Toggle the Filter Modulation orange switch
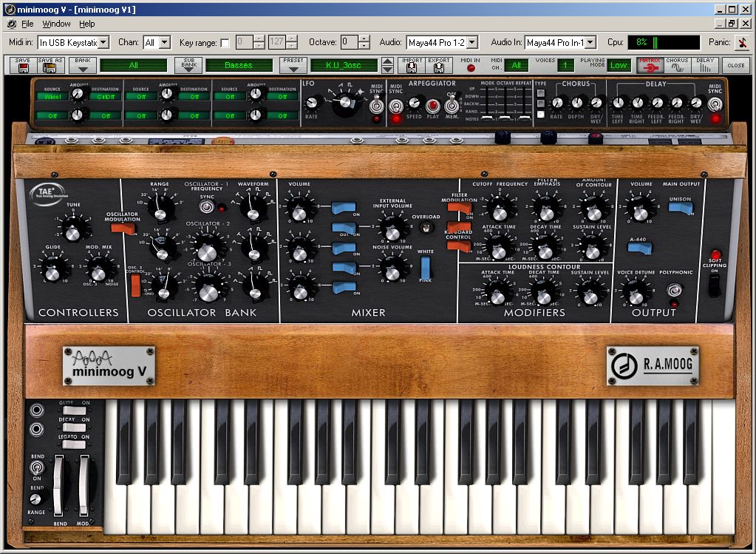 point(459,208)
